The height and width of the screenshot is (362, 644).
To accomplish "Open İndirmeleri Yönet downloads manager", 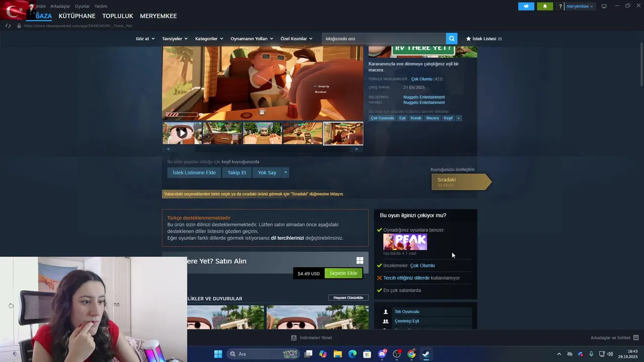I will [311, 338].
